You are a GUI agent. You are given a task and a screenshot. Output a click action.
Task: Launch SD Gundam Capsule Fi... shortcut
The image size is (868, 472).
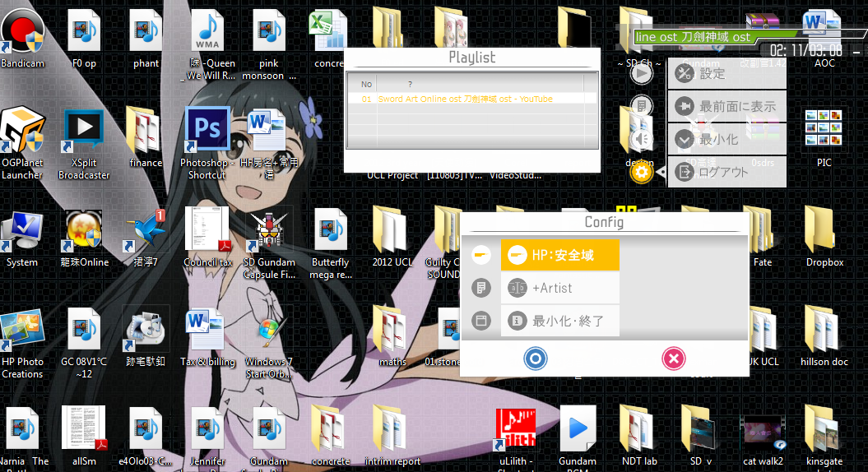[269, 243]
